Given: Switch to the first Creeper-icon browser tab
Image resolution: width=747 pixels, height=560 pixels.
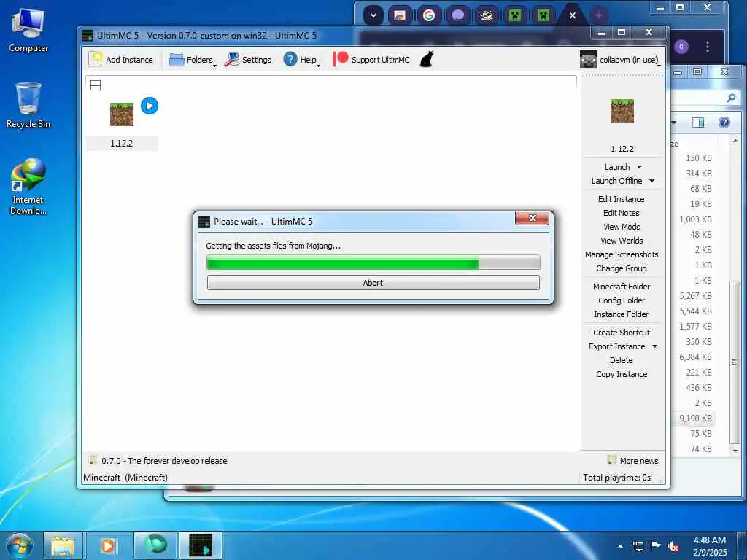Looking at the screenshot, I should 515,15.
